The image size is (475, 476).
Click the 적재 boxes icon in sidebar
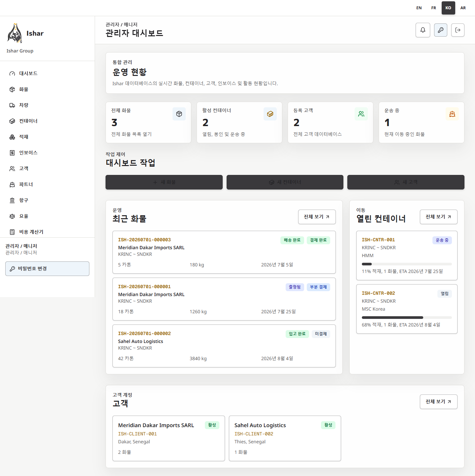pyautogui.click(x=12, y=137)
